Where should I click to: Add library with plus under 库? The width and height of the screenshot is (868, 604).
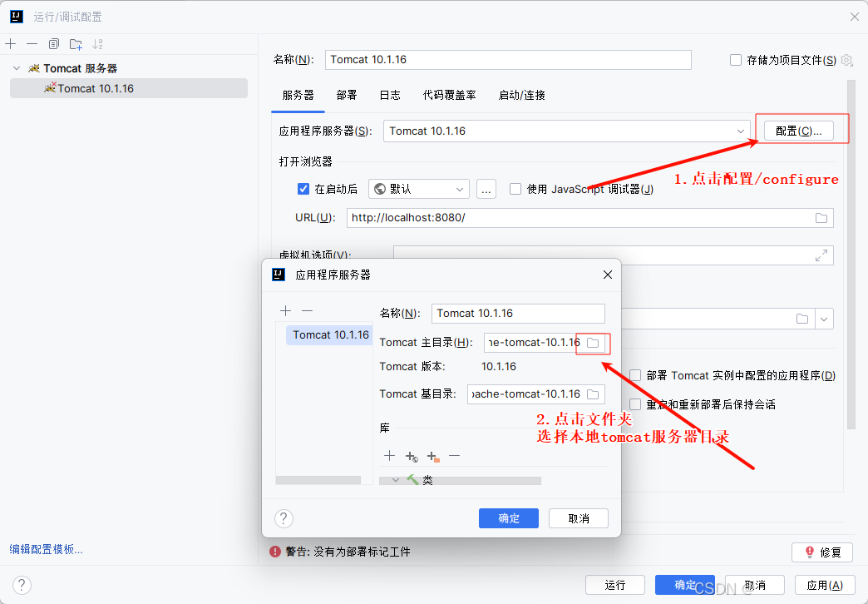pos(390,455)
